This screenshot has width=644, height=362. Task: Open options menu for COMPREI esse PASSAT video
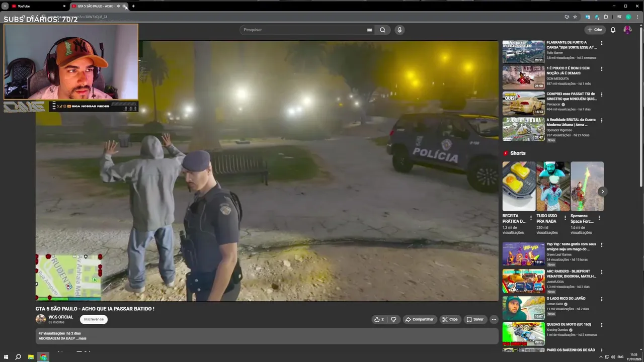point(601,95)
